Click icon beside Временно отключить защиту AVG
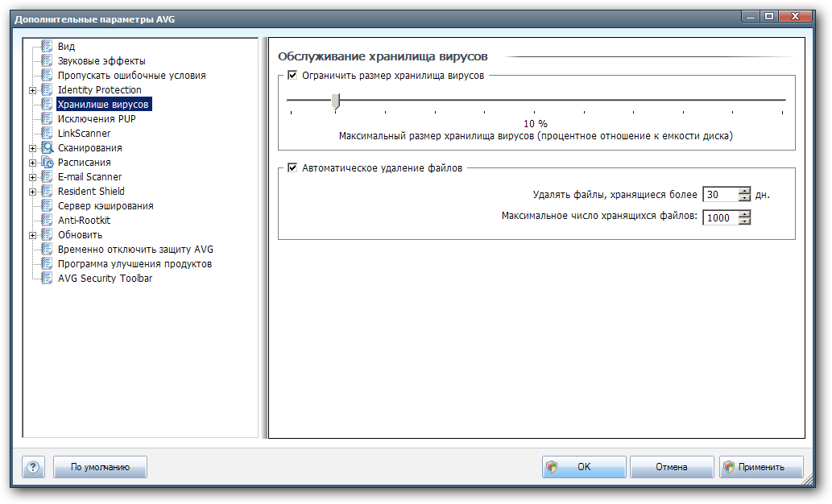The height and width of the screenshot is (504, 832). click(47, 250)
